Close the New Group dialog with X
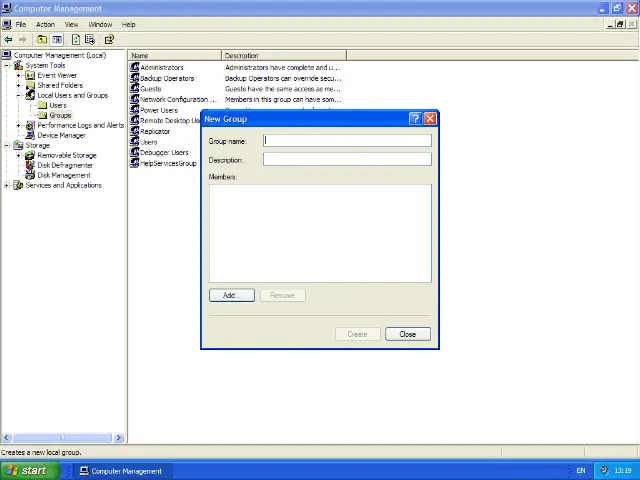The image size is (640, 480). 430,118
